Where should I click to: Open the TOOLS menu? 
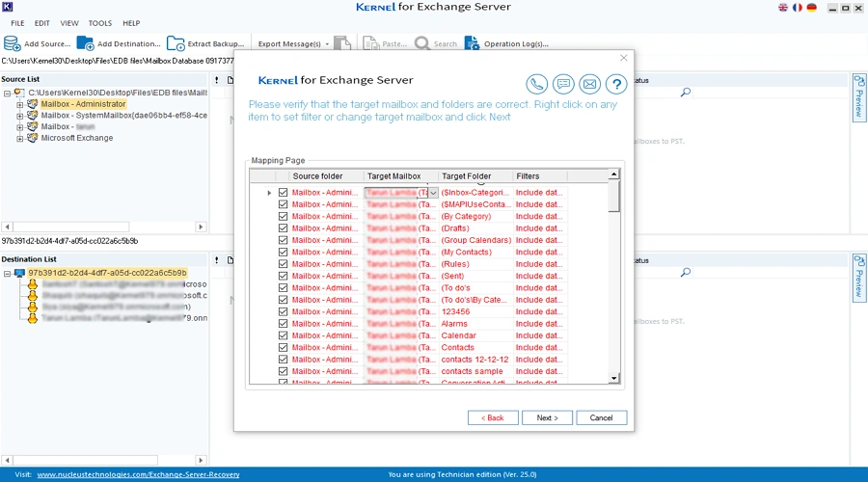coord(100,23)
